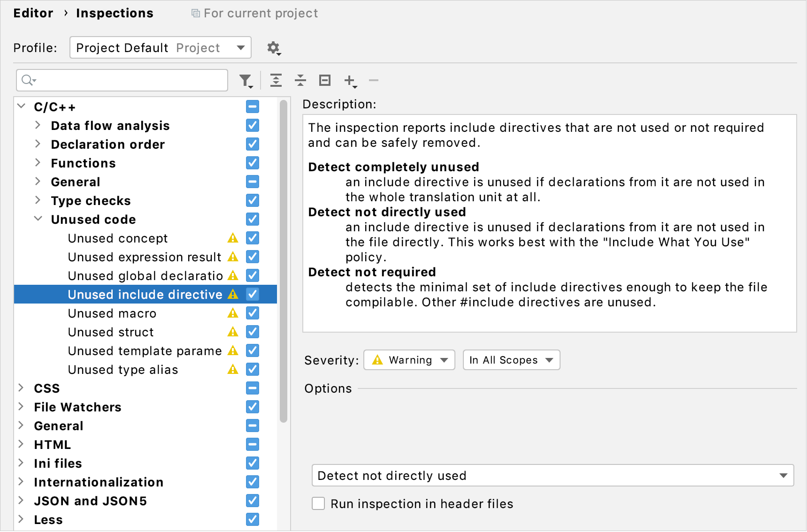Collapse all groups using toolbar icon
807x532 pixels.
tap(300, 80)
